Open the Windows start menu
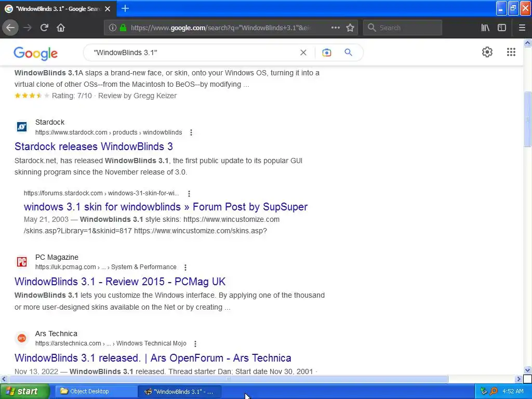The image size is (532, 399). point(24,392)
